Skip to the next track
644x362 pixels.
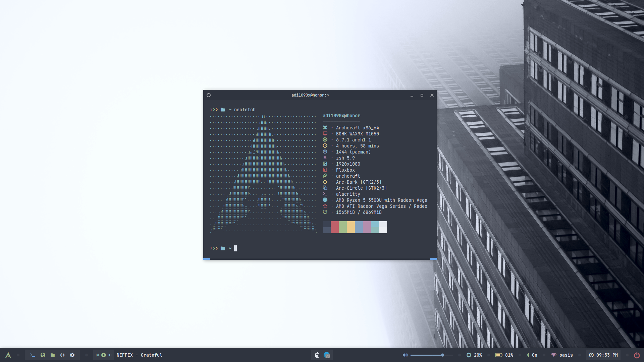110,355
